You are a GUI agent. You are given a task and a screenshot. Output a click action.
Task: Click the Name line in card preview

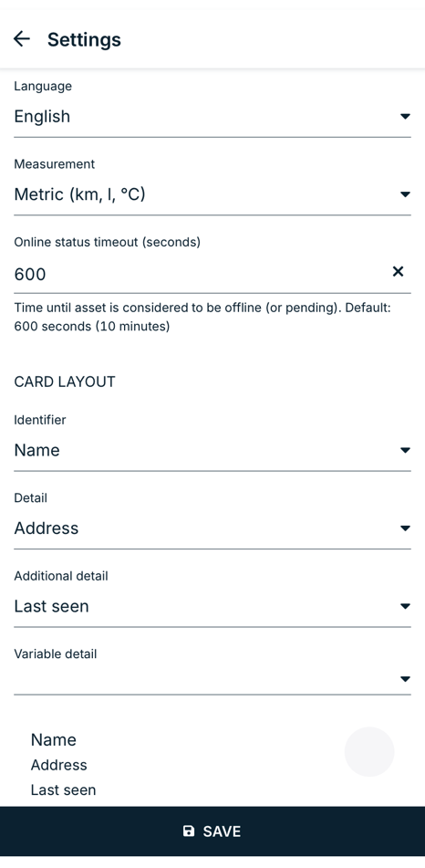pyautogui.click(x=54, y=739)
